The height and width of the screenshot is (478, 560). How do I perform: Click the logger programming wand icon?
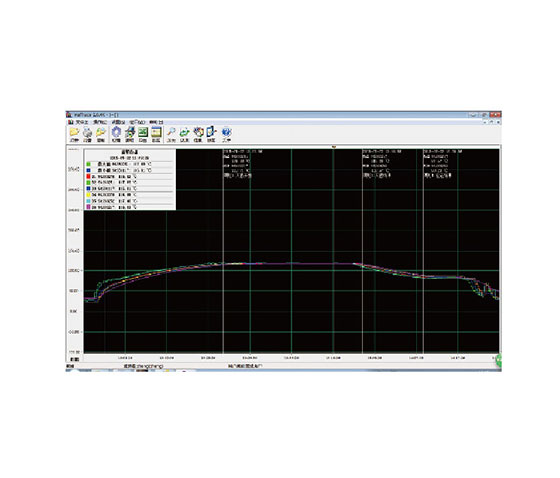coord(130,133)
